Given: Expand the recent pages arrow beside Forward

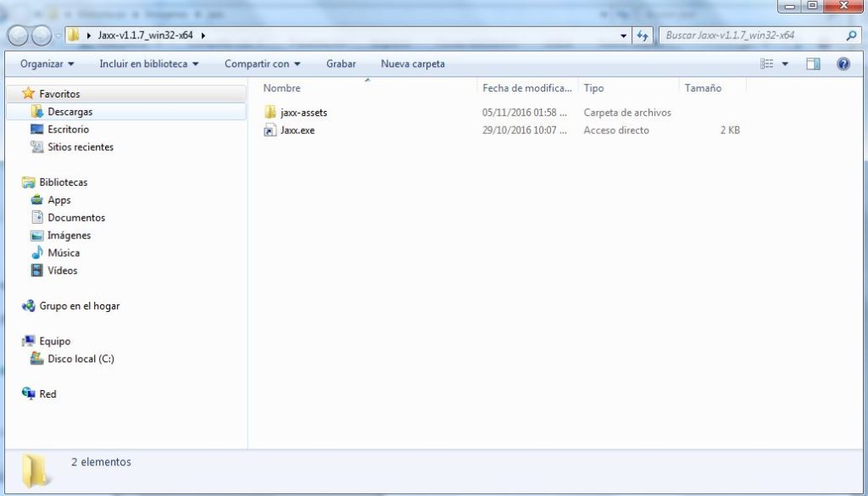Looking at the screenshot, I should 58,36.
